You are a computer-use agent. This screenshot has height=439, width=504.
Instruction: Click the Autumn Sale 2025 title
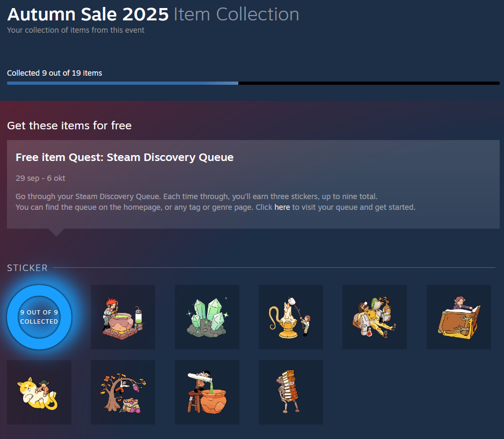coord(87,14)
